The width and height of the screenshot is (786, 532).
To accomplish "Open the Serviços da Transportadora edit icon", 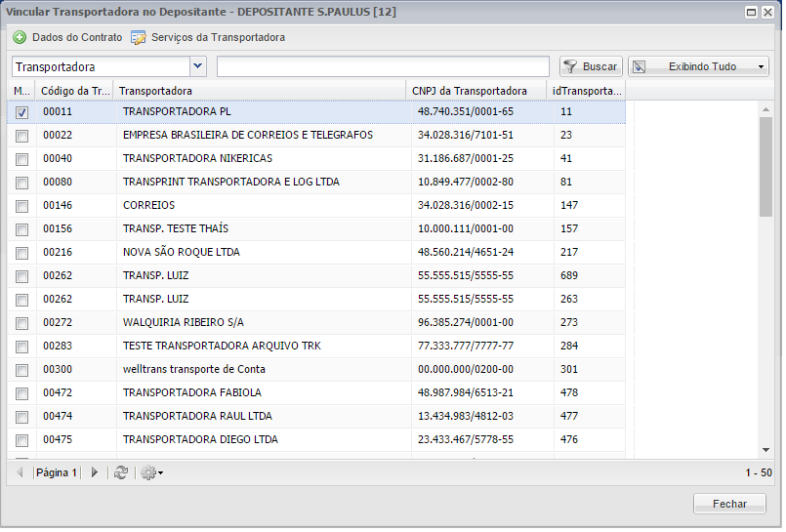I will pyautogui.click(x=139, y=37).
